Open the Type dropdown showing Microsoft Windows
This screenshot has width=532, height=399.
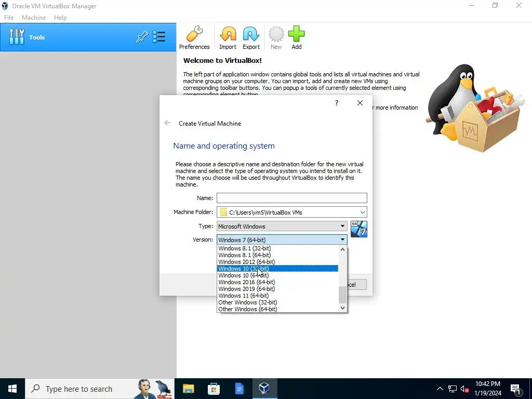point(282,227)
